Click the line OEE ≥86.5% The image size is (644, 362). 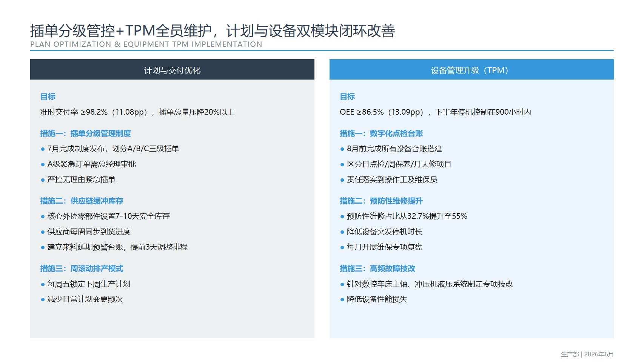(x=435, y=112)
